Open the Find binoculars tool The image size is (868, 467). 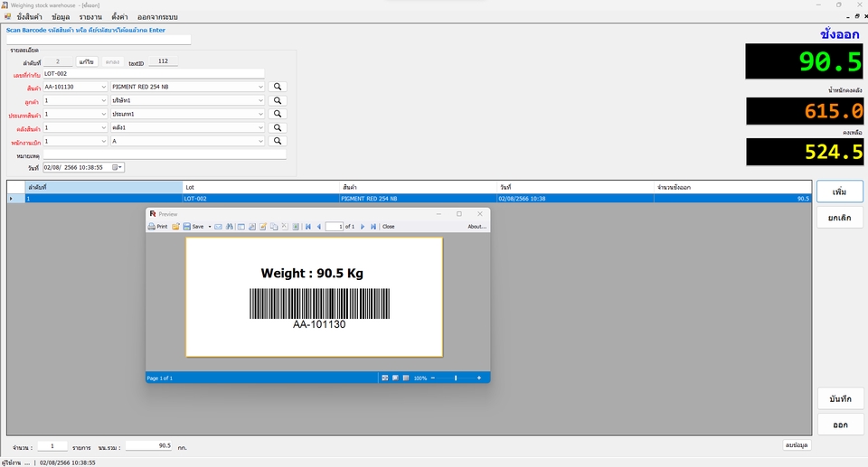(x=229, y=227)
